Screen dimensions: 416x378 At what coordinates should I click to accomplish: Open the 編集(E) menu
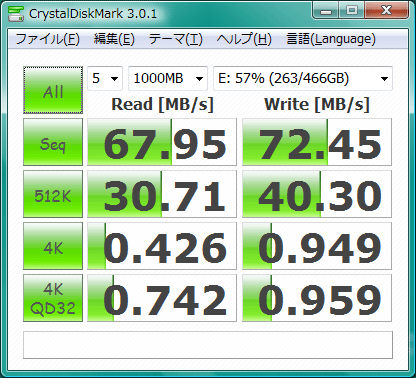coord(114,39)
